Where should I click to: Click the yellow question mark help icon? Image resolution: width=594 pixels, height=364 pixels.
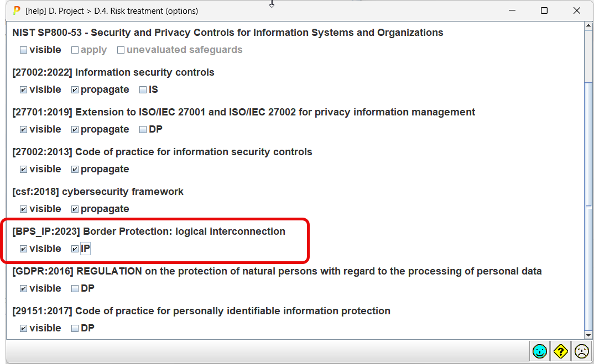(560, 351)
